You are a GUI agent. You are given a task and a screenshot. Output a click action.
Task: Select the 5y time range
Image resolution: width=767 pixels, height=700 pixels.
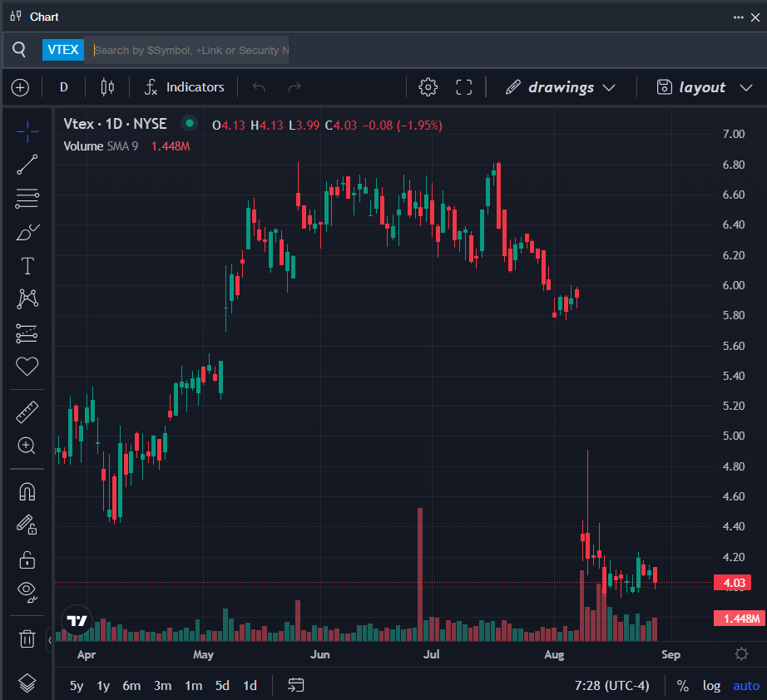point(77,685)
